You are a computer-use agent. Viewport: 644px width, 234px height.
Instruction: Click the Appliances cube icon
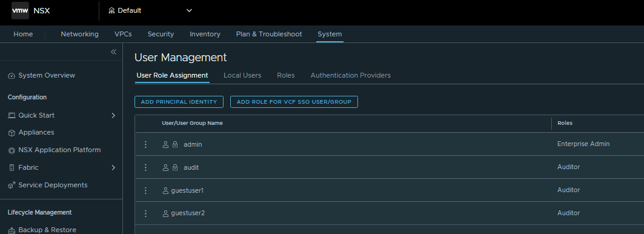pyautogui.click(x=12, y=133)
